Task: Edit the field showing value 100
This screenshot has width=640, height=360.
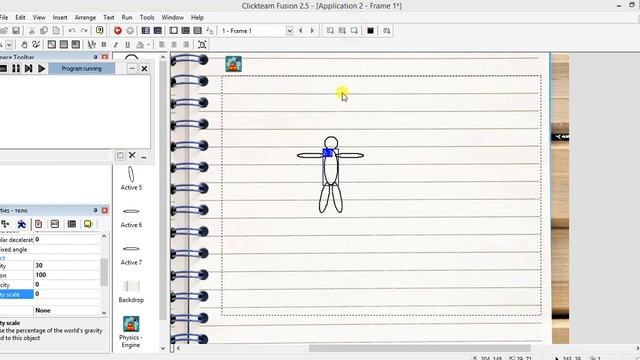Action: coord(67,275)
